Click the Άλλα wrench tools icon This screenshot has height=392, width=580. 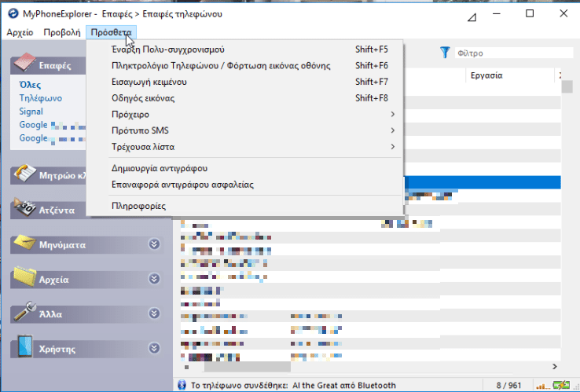point(24,311)
